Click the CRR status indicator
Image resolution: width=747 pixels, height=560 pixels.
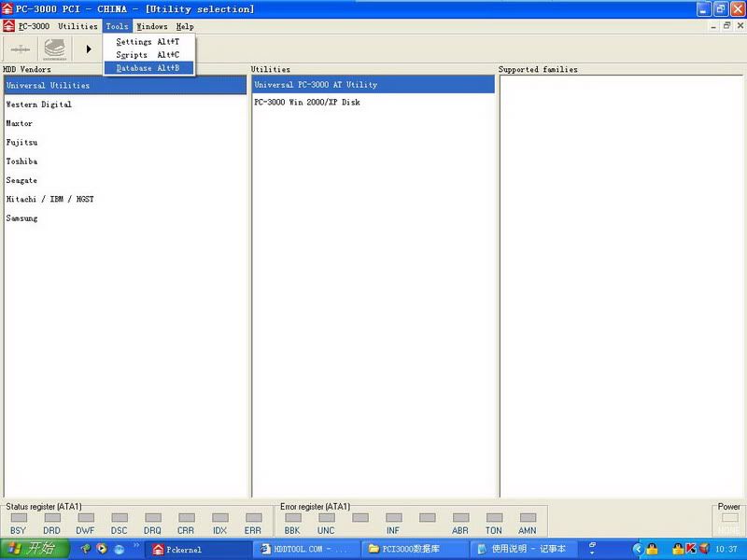(186, 518)
